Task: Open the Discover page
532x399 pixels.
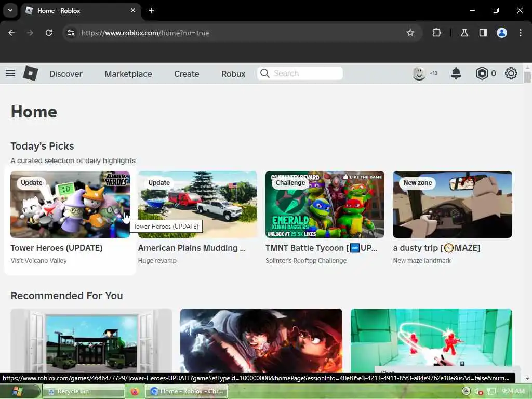Action: coord(66,74)
